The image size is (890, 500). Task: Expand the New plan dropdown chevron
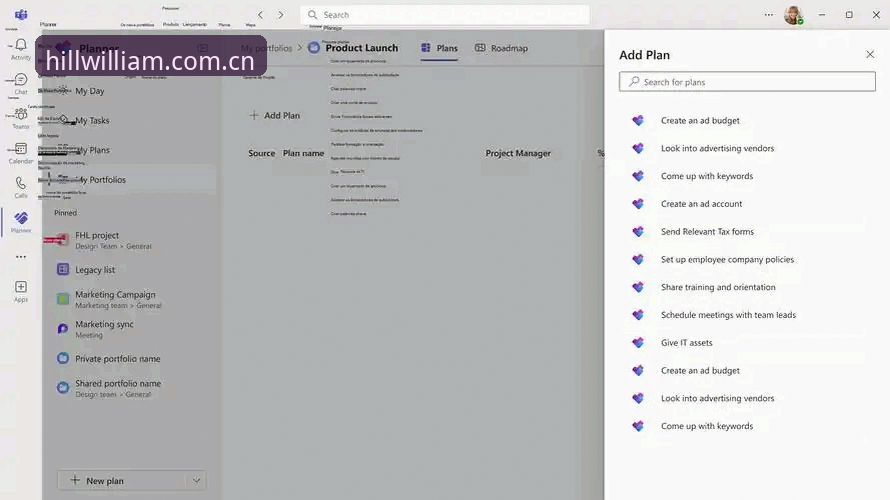196,481
